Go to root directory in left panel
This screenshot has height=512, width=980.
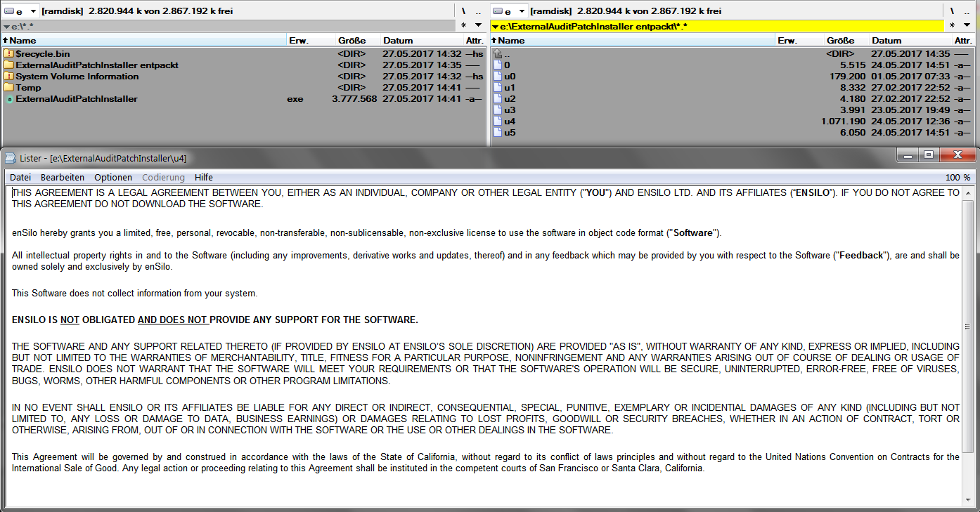[x=463, y=11]
